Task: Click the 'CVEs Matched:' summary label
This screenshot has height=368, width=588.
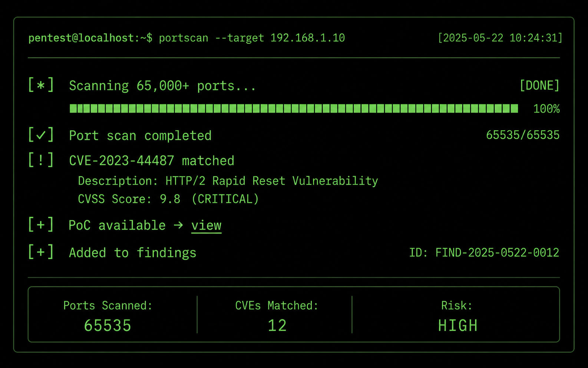Action: (x=277, y=305)
